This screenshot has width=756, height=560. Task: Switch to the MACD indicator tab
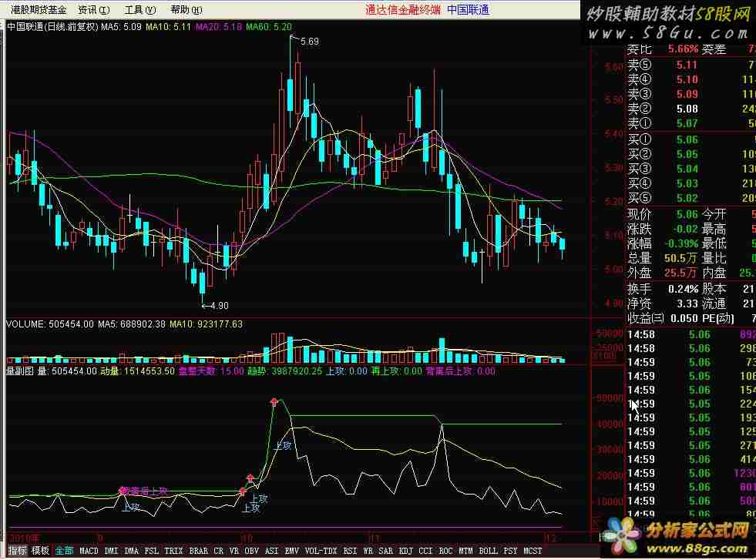[89, 551]
